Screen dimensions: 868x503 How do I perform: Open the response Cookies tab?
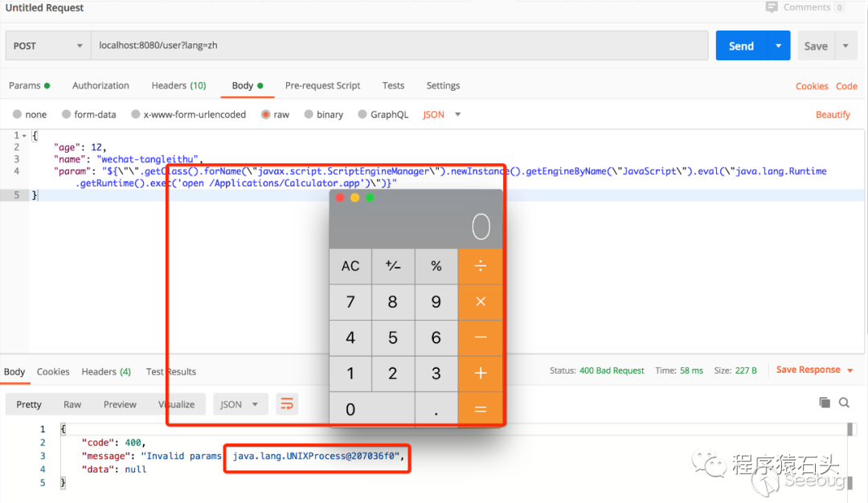point(53,372)
